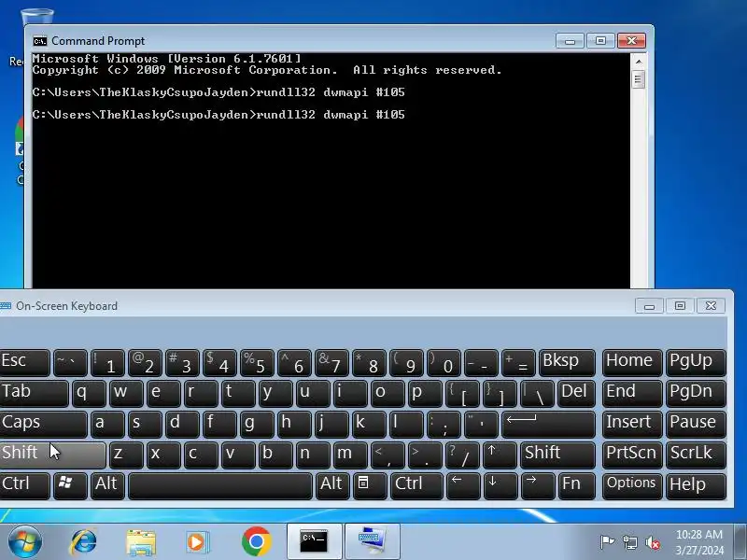Toggle the left Shift key
The image size is (747, 560).
point(52,454)
